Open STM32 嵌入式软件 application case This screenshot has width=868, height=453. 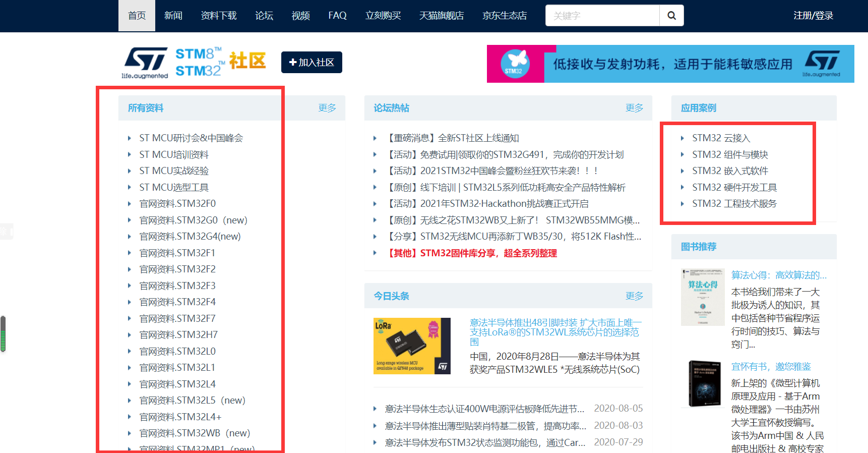(x=730, y=171)
